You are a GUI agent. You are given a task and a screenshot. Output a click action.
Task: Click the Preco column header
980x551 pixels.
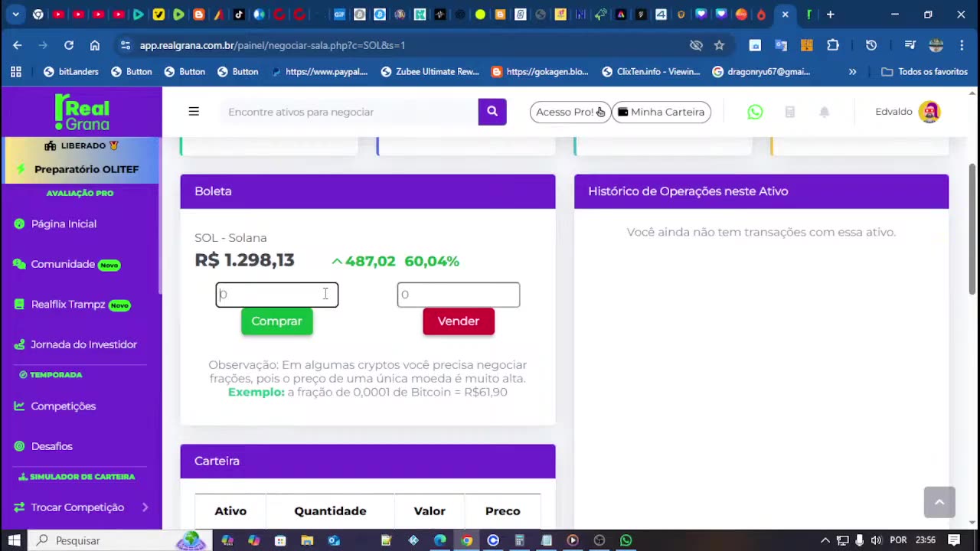point(502,511)
